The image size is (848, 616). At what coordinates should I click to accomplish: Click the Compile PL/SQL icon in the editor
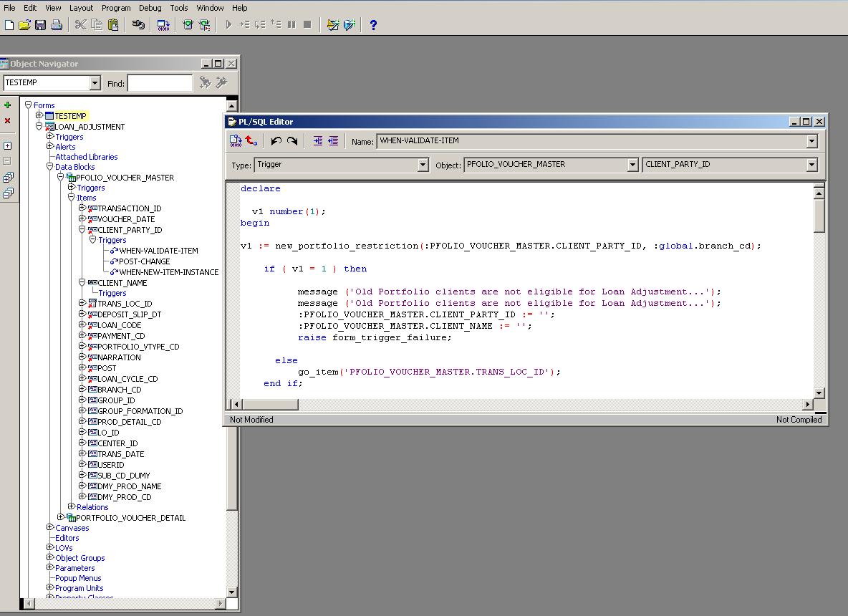[x=236, y=141]
